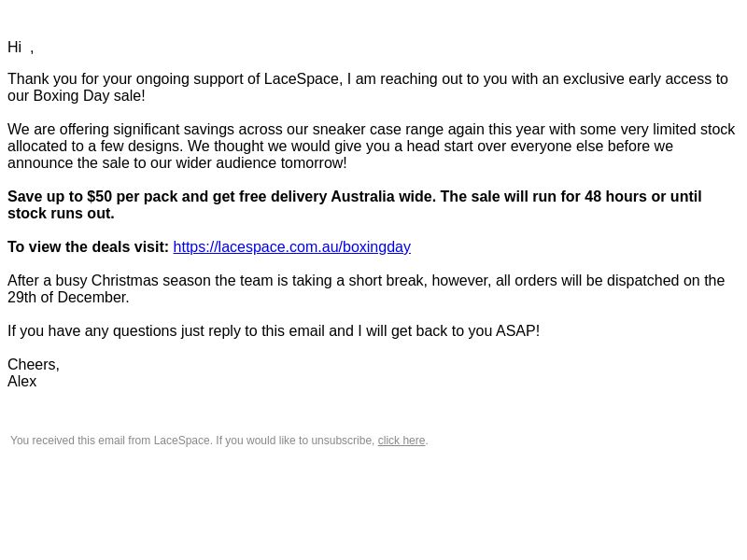Click the 'announce the sale to our wider audience' line
The image size is (747, 560).
pyautogui.click(x=177, y=162)
